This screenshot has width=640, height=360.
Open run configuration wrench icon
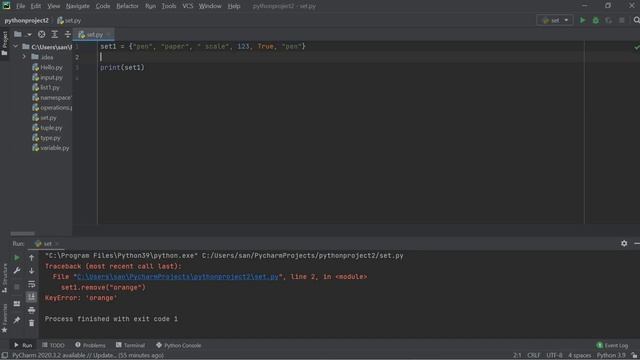tap(17, 271)
